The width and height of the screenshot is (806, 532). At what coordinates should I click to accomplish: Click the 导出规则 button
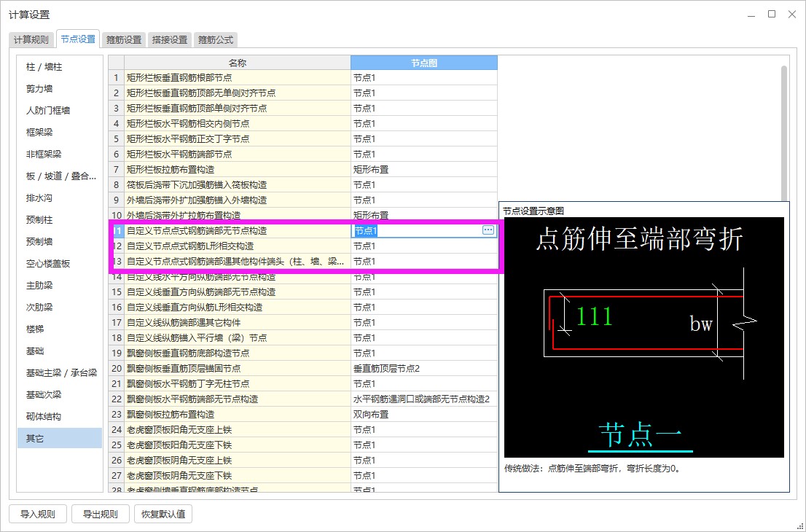100,514
